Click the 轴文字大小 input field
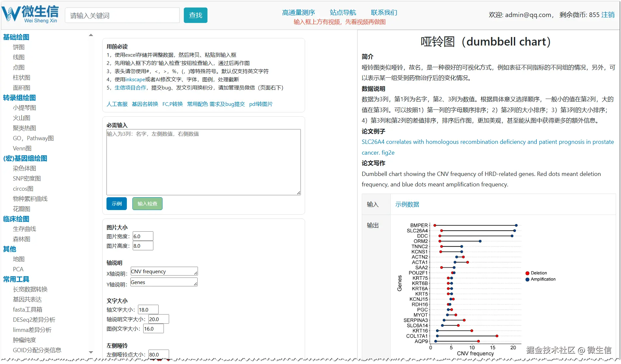 [x=148, y=310]
